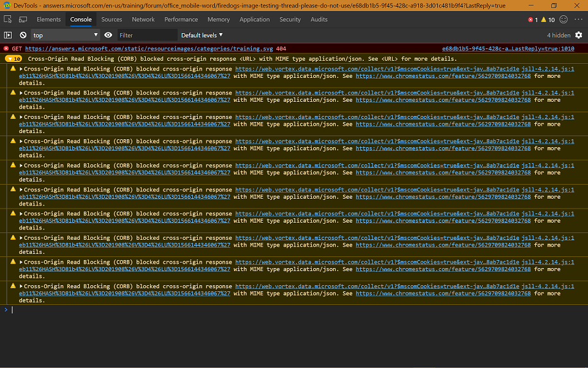Screen dimensions: 588x368
Task: Open jsll-4.2.14.js:1 link in first warning
Action: (x=548, y=69)
